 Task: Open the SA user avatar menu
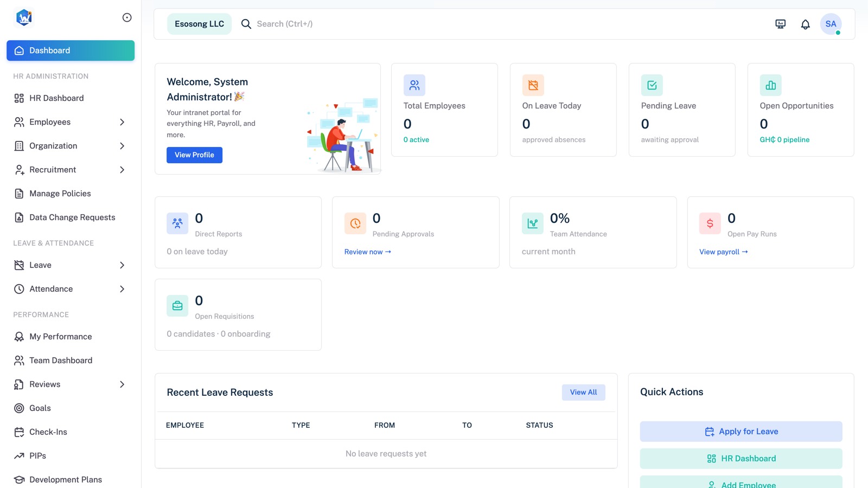point(831,24)
